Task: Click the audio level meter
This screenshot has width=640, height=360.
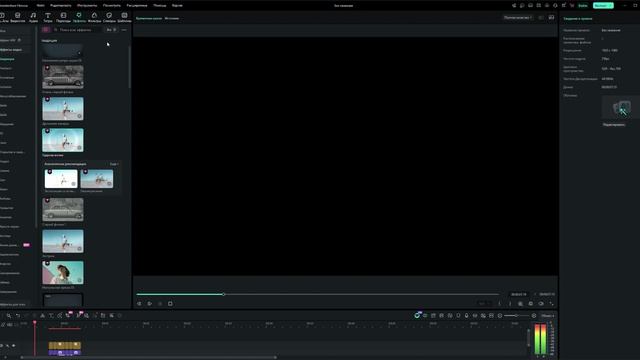Action: (540, 339)
